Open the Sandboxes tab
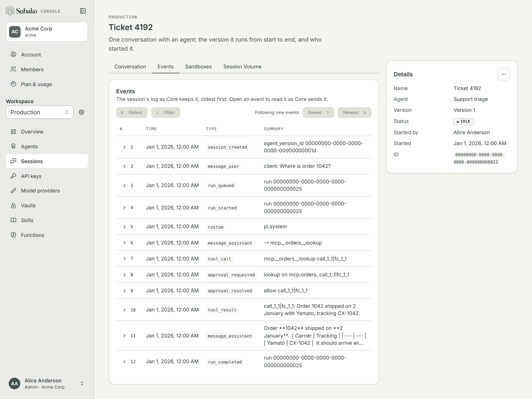 click(x=199, y=67)
